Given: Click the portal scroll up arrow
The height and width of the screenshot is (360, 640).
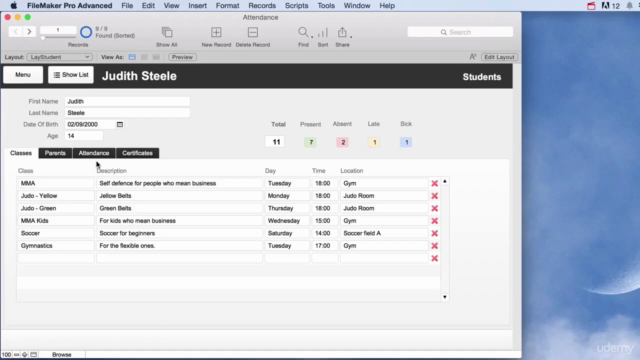Looking at the screenshot, I should [x=445, y=181].
